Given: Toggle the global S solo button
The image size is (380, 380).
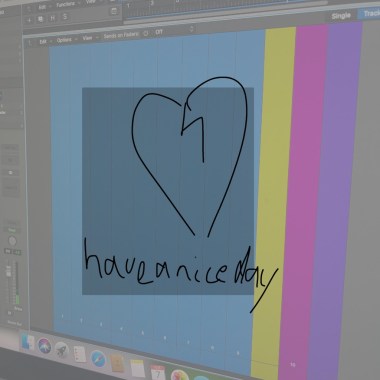Looking at the screenshot, I should pos(65,17).
